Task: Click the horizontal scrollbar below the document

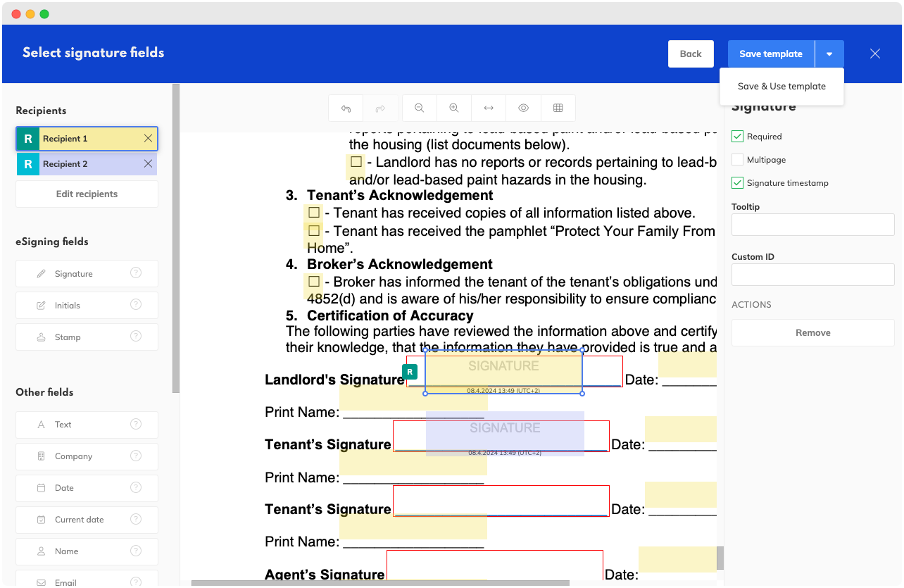Action: click(380, 583)
